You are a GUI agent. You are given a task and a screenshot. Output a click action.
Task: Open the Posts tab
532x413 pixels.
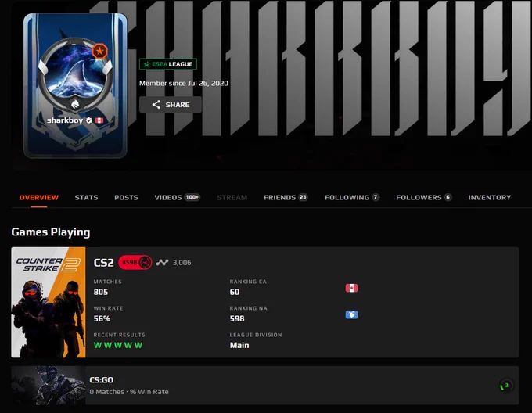click(x=126, y=197)
